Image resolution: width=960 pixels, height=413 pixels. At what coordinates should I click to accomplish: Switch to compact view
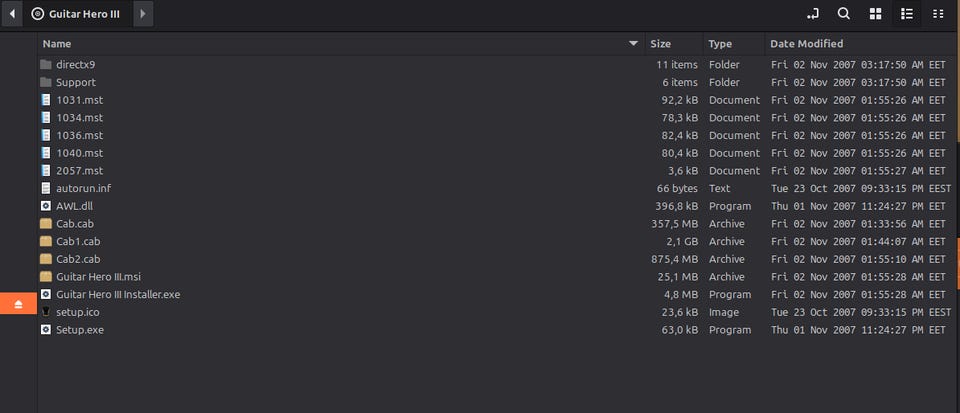[x=938, y=13]
